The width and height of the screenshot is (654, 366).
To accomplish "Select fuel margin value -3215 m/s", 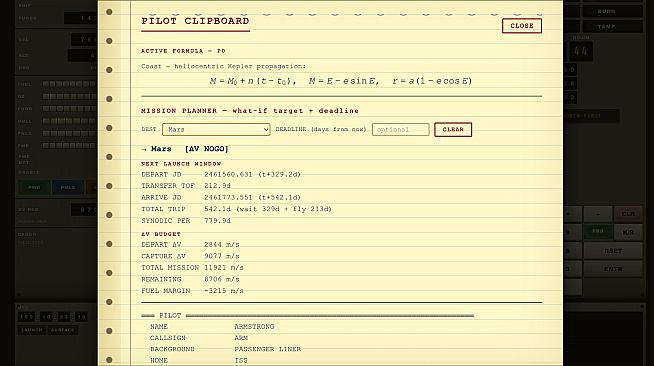I will click(x=224, y=291).
